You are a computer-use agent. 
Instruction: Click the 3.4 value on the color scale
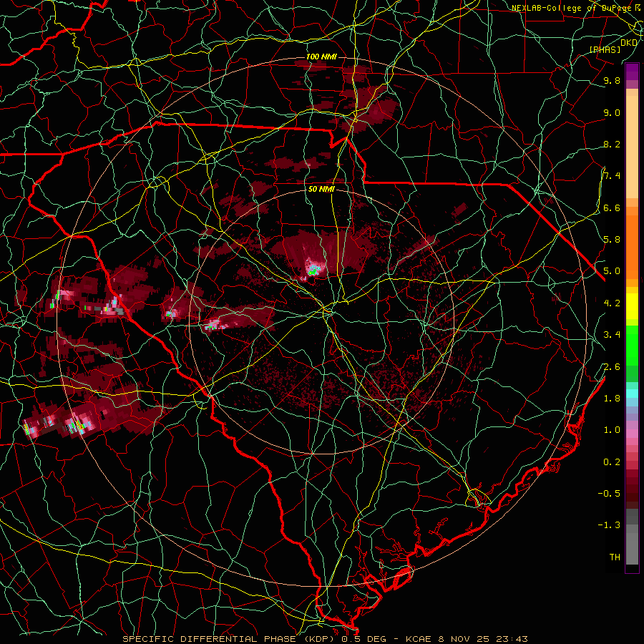coord(612,335)
